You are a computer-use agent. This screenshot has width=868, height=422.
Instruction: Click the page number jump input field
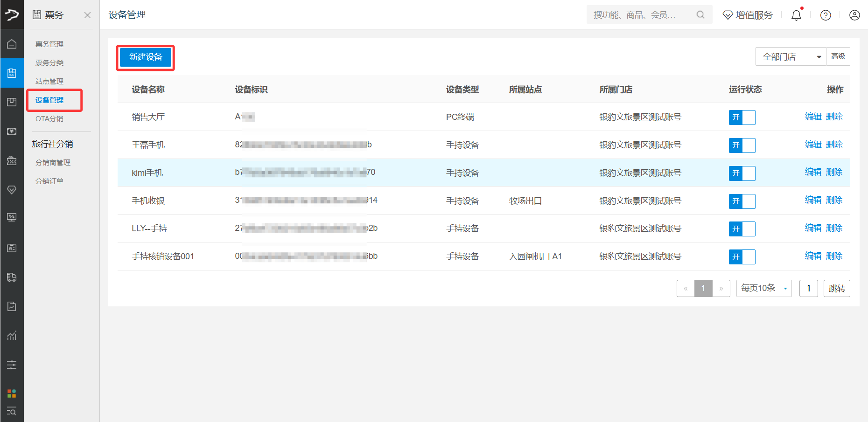point(809,288)
